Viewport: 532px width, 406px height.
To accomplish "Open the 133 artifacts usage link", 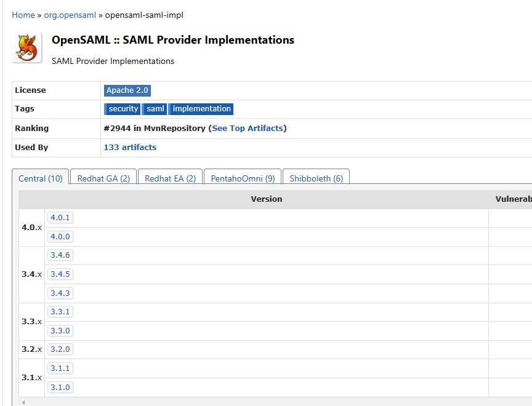I will (x=130, y=148).
